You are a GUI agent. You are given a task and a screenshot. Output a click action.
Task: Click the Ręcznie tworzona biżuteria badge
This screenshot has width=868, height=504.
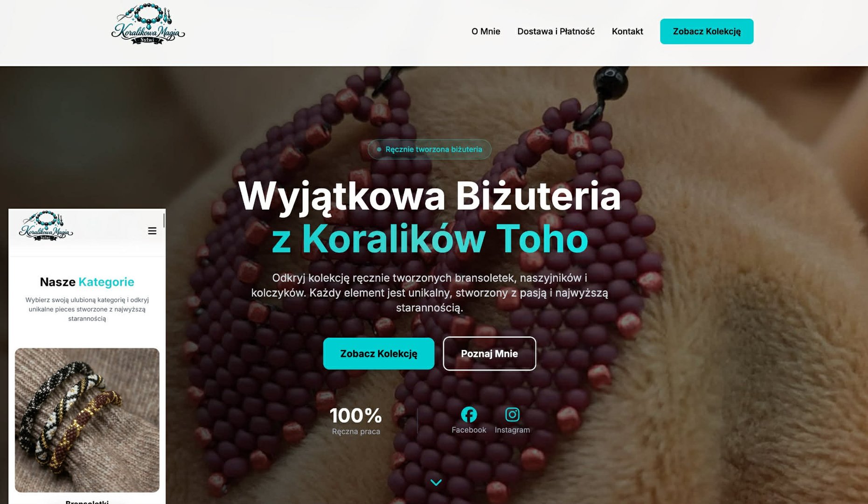pyautogui.click(x=429, y=149)
